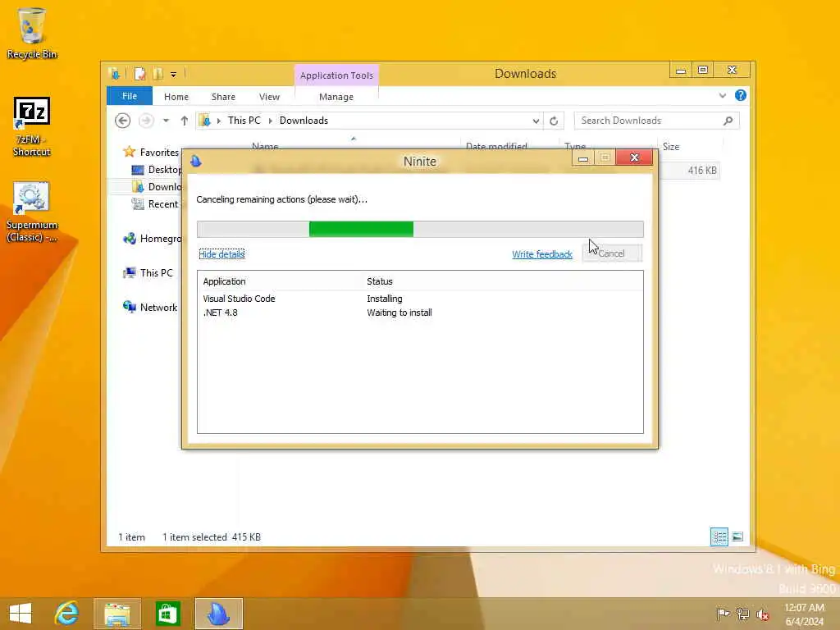Click This PC breadcrumb in address bar
Screen dimensions: 840x630
pyautogui.click(x=244, y=121)
